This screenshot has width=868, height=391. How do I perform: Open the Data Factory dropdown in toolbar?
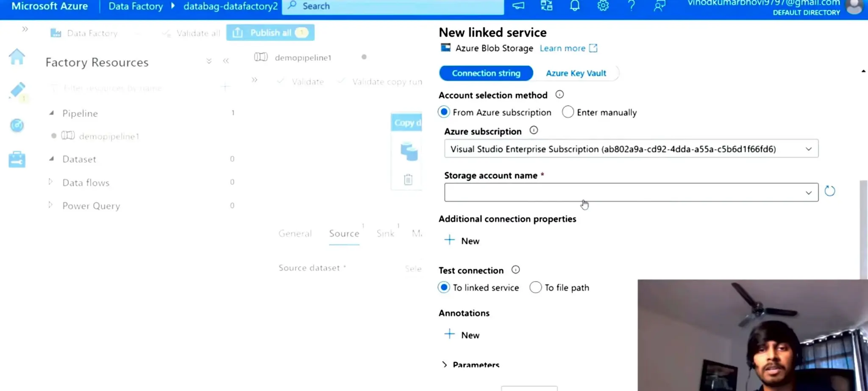pos(137,33)
